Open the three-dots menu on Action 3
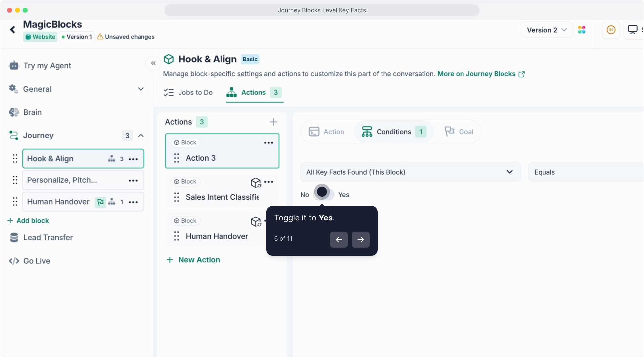The image size is (644, 357). click(268, 143)
